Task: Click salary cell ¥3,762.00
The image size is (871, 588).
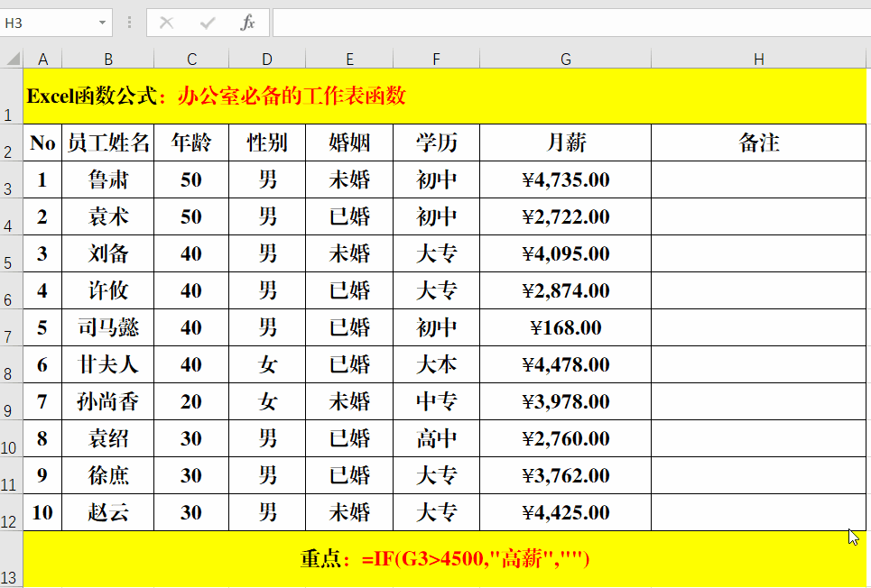Action: coord(566,475)
